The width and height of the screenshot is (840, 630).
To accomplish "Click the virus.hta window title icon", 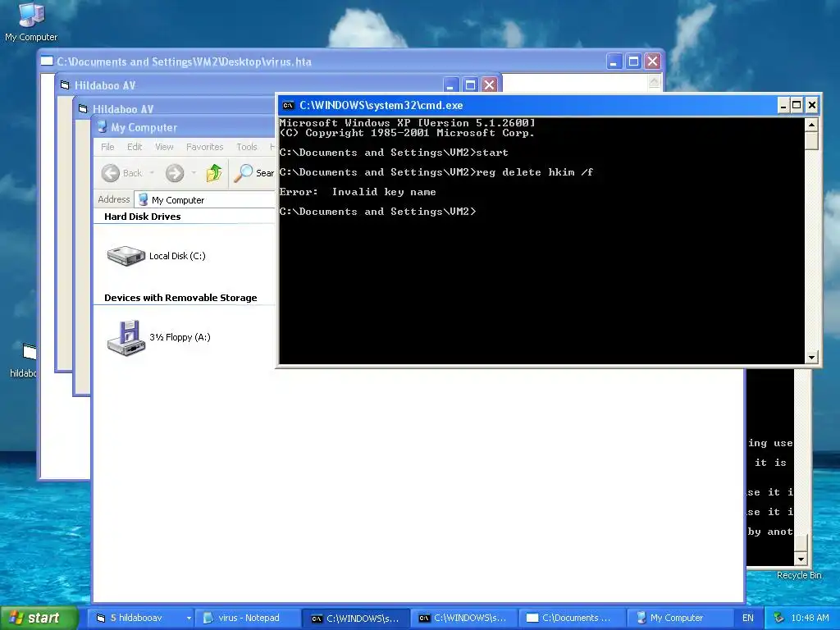I will tap(47, 61).
